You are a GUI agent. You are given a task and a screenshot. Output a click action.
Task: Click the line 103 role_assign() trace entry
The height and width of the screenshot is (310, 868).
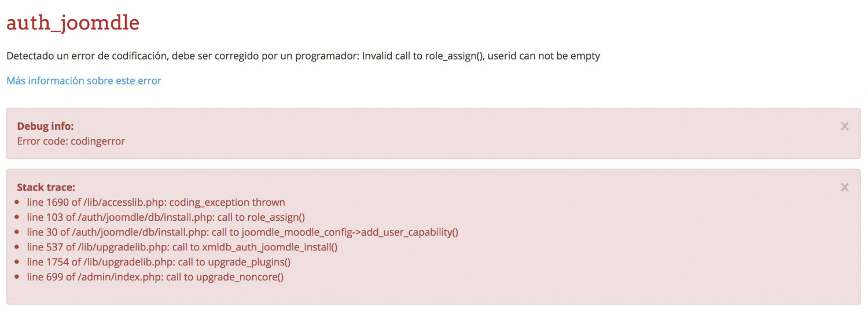165,217
